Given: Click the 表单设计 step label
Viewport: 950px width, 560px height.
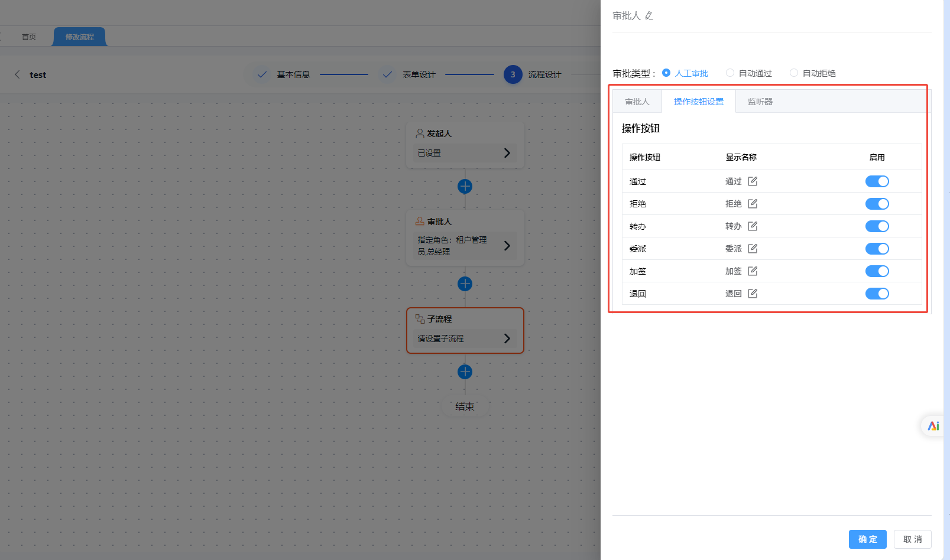Looking at the screenshot, I should [x=419, y=74].
